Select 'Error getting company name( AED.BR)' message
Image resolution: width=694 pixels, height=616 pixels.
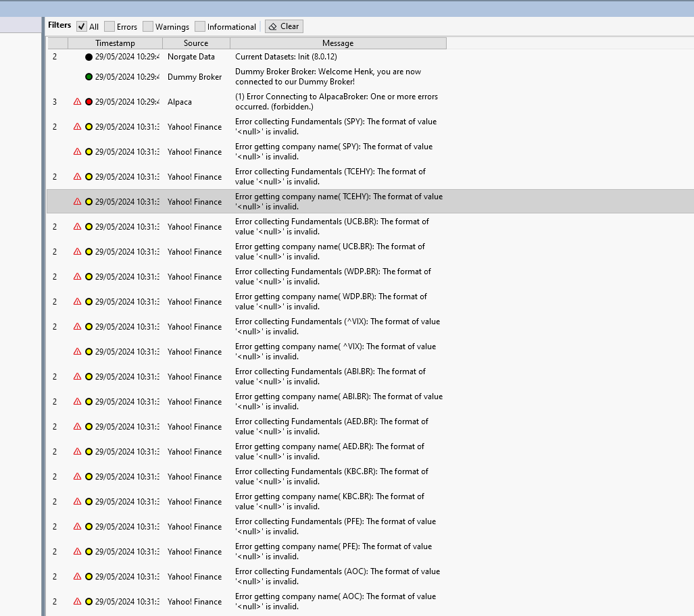330,452
